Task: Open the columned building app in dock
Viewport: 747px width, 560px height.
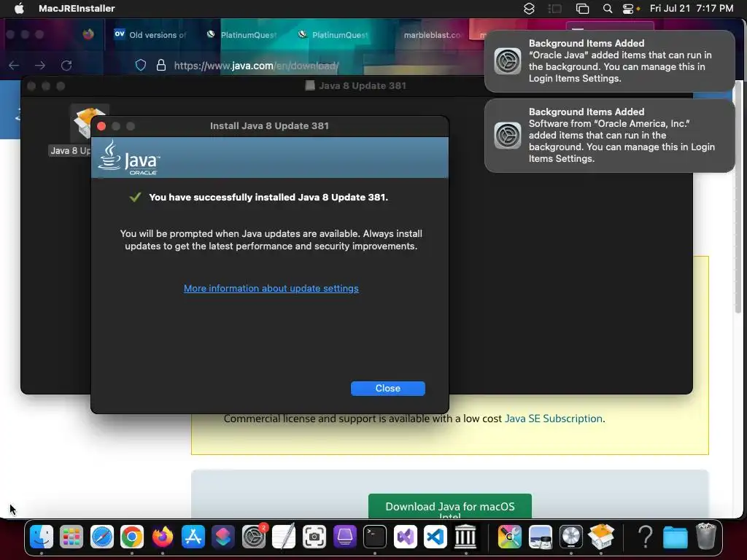Action: click(x=465, y=537)
